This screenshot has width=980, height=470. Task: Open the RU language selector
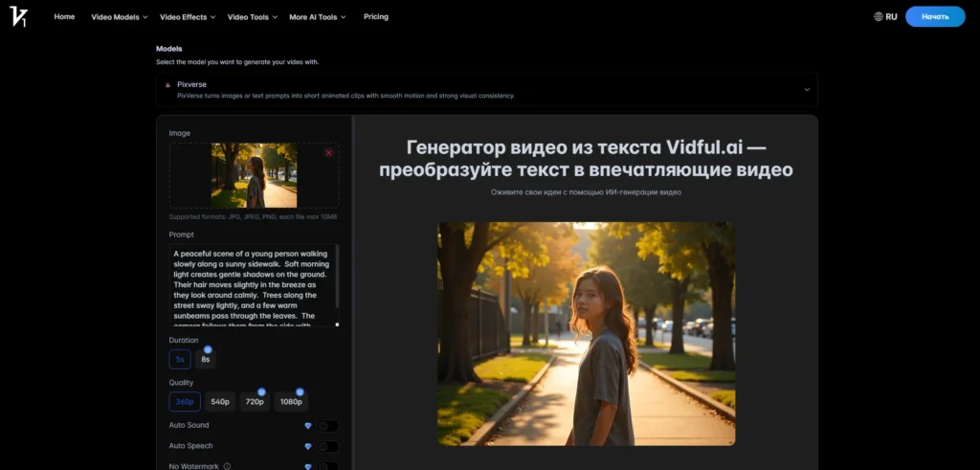(885, 17)
